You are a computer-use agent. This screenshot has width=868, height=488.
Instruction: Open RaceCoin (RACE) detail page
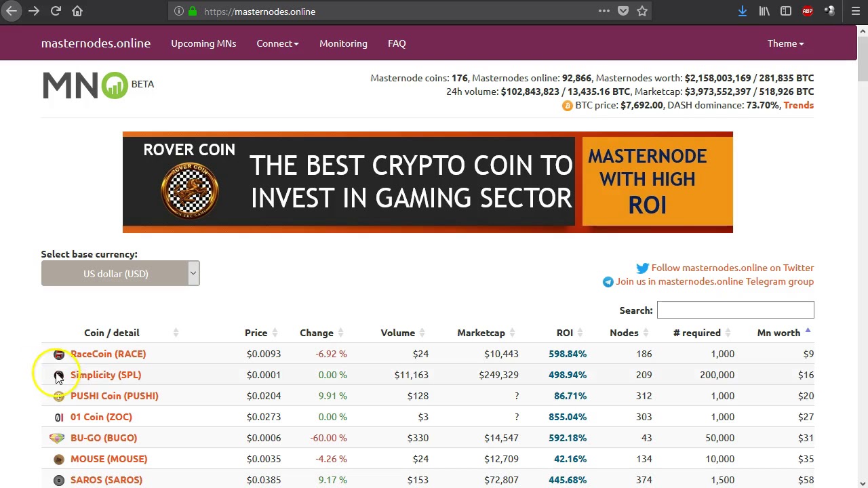[x=108, y=354]
